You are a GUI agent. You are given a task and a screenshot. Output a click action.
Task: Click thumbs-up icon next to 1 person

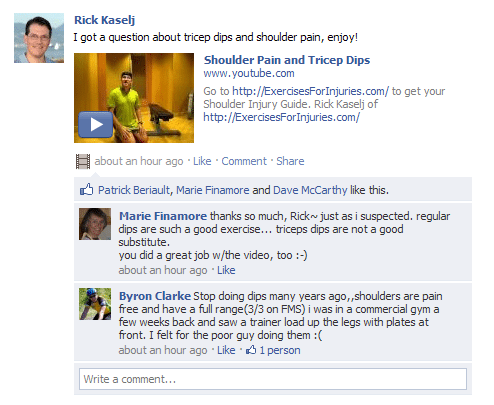[x=251, y=350]
